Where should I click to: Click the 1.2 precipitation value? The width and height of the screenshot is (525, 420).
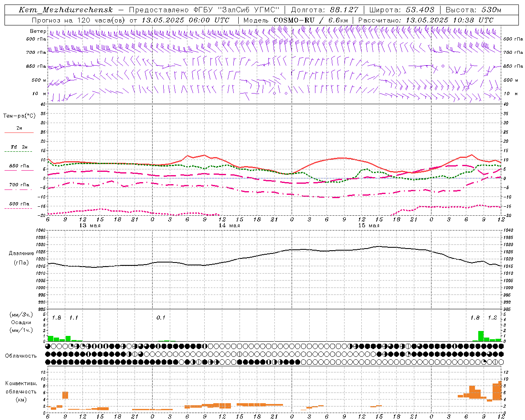tap(492, 318)
